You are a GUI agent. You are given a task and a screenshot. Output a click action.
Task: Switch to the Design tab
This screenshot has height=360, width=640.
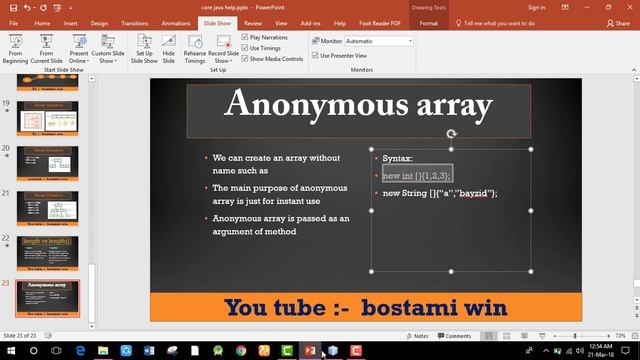(99, 23)
